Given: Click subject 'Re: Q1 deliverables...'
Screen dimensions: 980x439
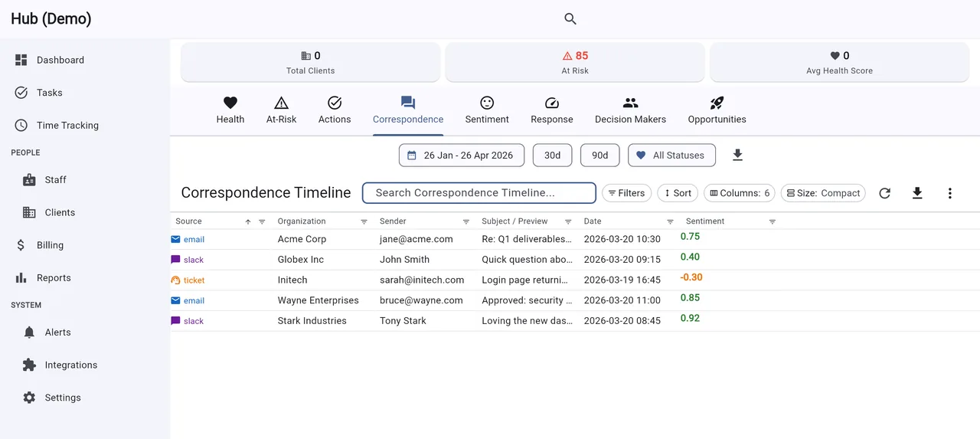Looking at the screenshot, I should (x=527, y=239).
